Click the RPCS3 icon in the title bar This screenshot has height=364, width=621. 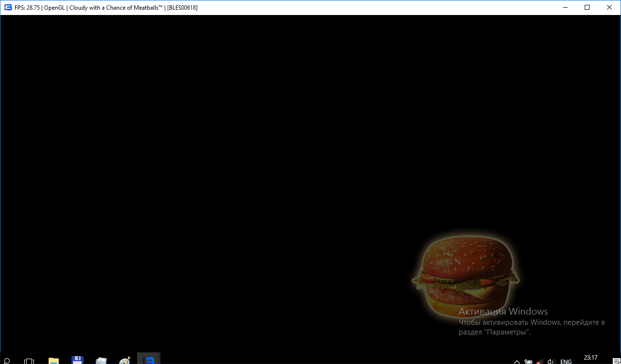(8, 7)
